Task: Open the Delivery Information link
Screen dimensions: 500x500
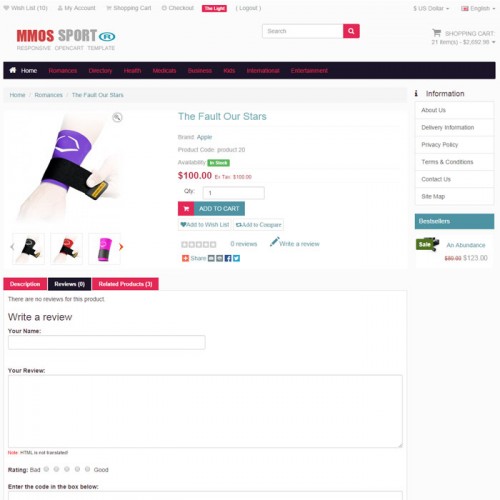Action: point(447,127)
